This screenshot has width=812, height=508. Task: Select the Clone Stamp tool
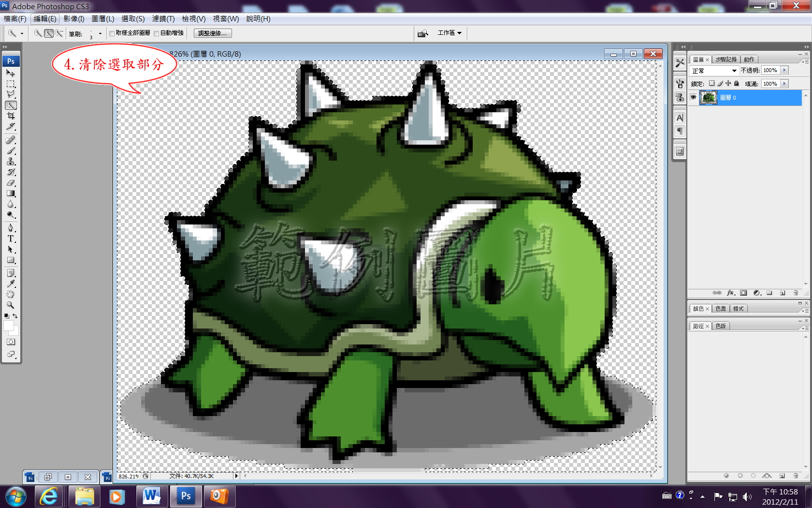click(x=11, y=162)
